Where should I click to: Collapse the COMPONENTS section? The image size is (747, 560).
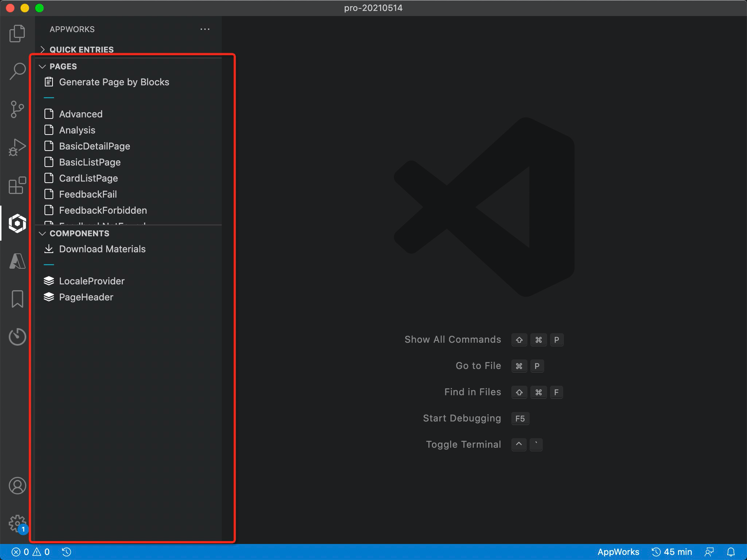coord(128,233)
